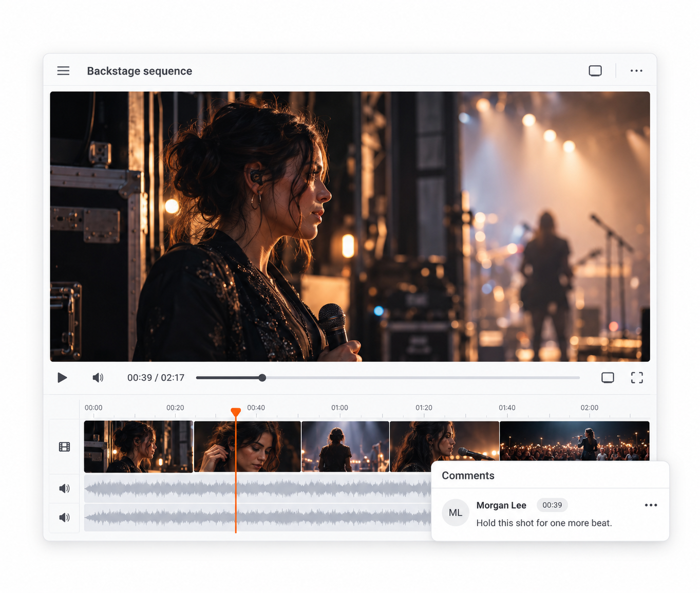The height and width of the screenshot is (593, 700).
Task: Click the 01:00 mark on the timeline ruler
Action: pyautogui.click(x=339, y=407)
